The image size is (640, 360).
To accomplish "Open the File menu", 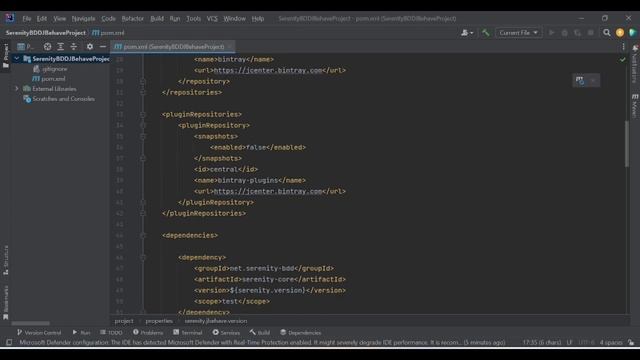I will (27, 19).
